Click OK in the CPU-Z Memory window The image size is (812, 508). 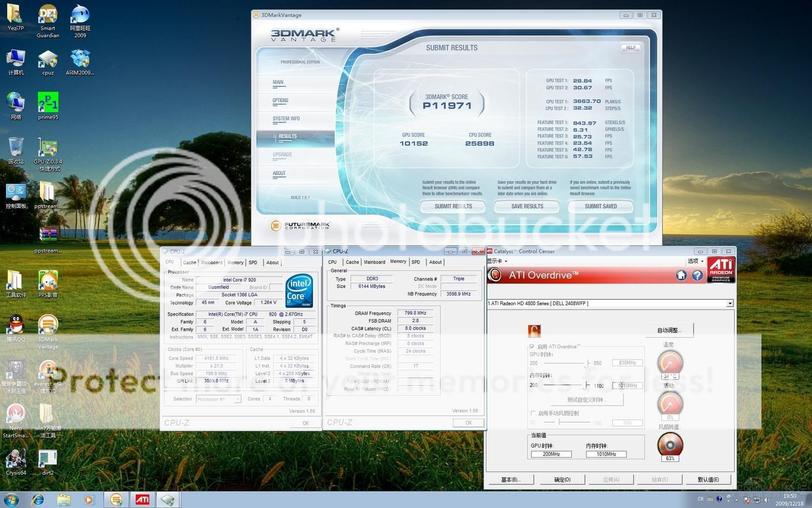pos(468,423)
